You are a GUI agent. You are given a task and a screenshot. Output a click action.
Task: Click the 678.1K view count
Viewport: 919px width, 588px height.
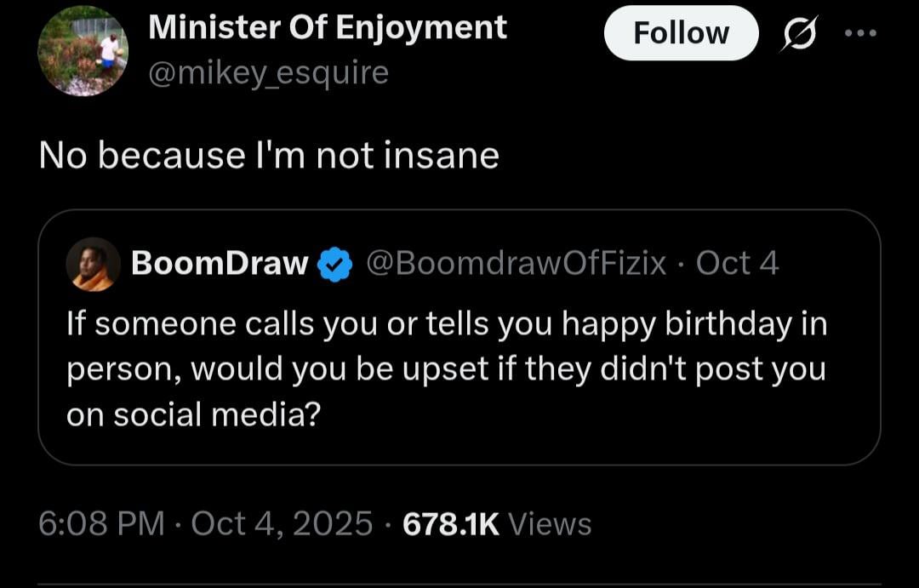450,523
